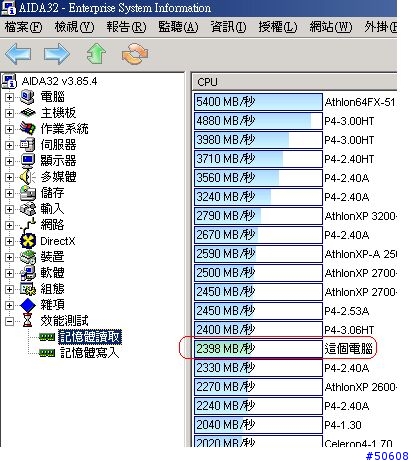The image size is (411, 464).
Task: Click the 2400 MB/秒 result row
Action: click(295, 330)
